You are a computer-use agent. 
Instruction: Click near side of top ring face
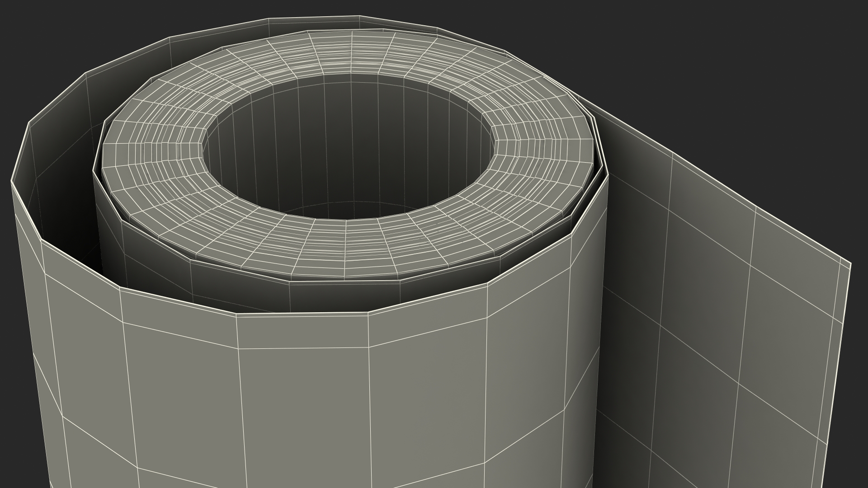[x=348, y=249]
